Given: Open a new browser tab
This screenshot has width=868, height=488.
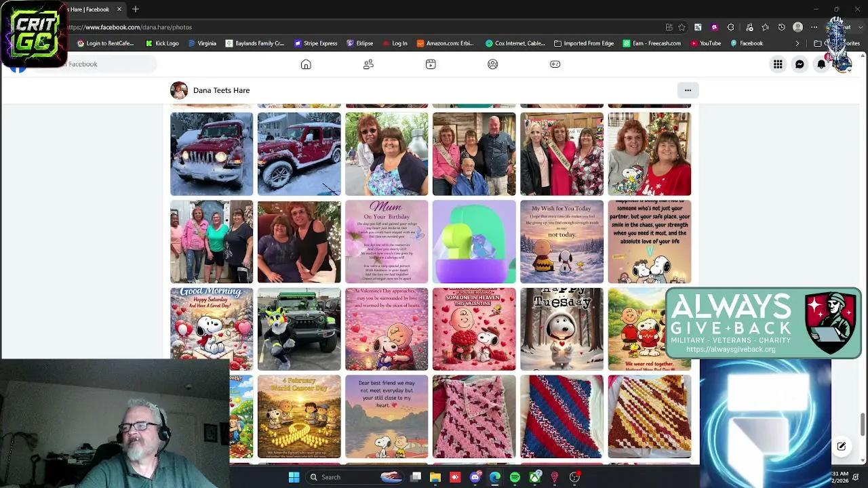Looking at the screenshot, I should tap(136, 9).
